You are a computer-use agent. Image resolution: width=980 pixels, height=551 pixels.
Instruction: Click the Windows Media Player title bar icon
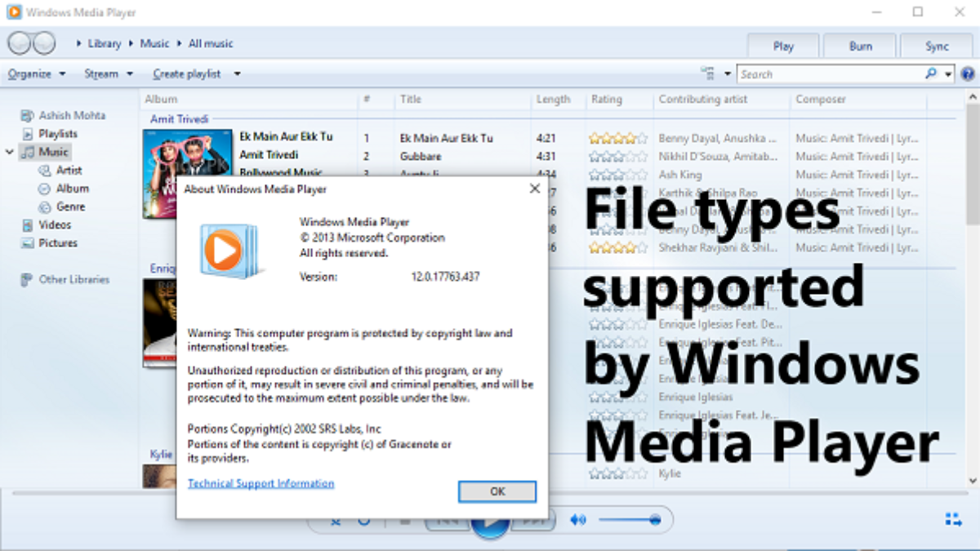(14, 12)
